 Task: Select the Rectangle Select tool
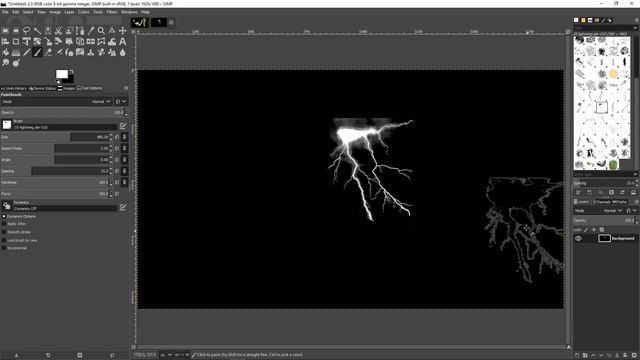[5, 31]
